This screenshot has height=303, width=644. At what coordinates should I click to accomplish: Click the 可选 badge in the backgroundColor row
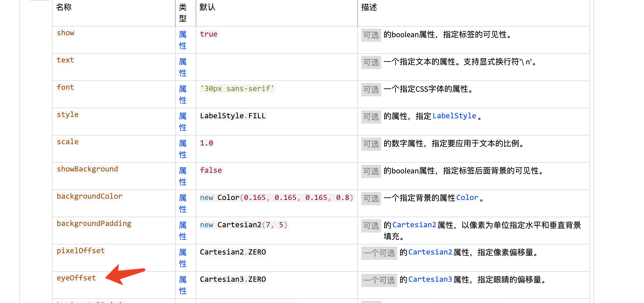click(371, 199)
